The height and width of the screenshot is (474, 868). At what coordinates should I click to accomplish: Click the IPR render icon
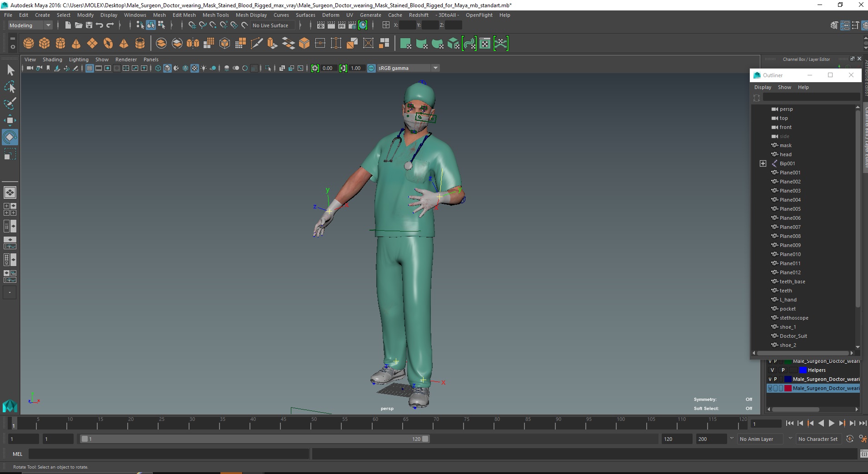click(x=342, y=25)
